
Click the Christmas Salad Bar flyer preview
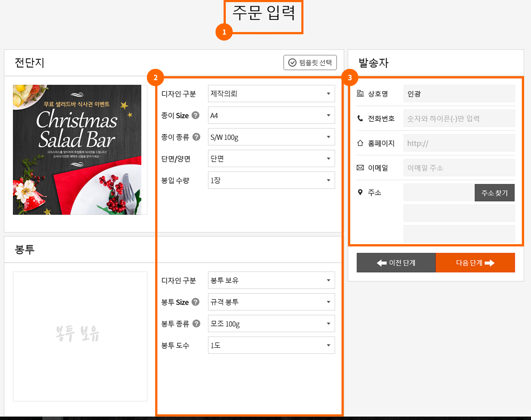click(80, 149)
